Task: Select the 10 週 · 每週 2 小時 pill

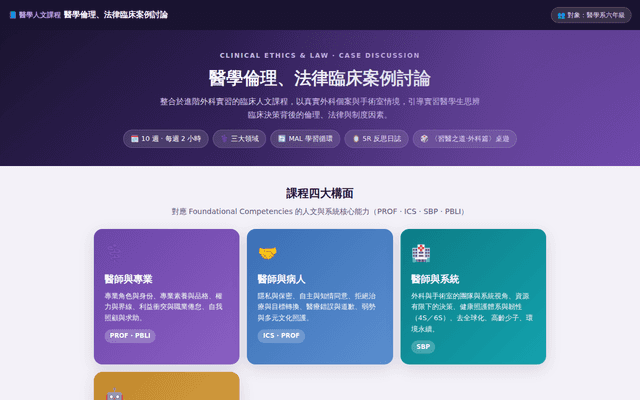Action: click(x=166, y=139)
